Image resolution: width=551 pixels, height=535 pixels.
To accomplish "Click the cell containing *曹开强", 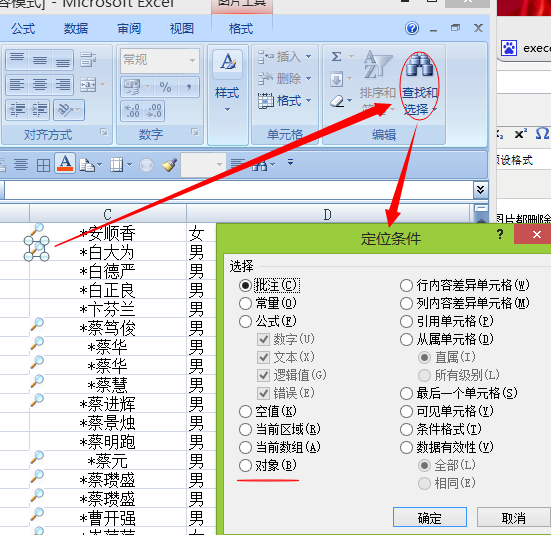I will [108, 517].
